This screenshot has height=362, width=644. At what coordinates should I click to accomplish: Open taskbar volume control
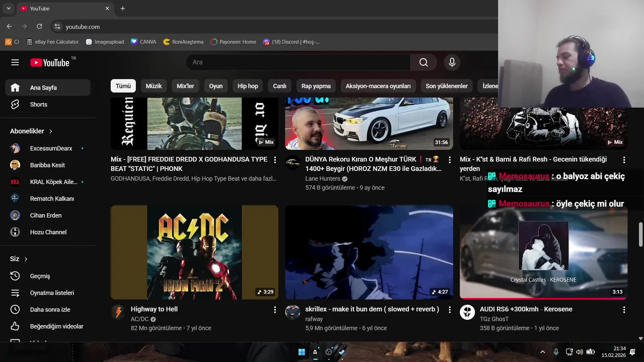pyautogui.click(x=579, y=352)
